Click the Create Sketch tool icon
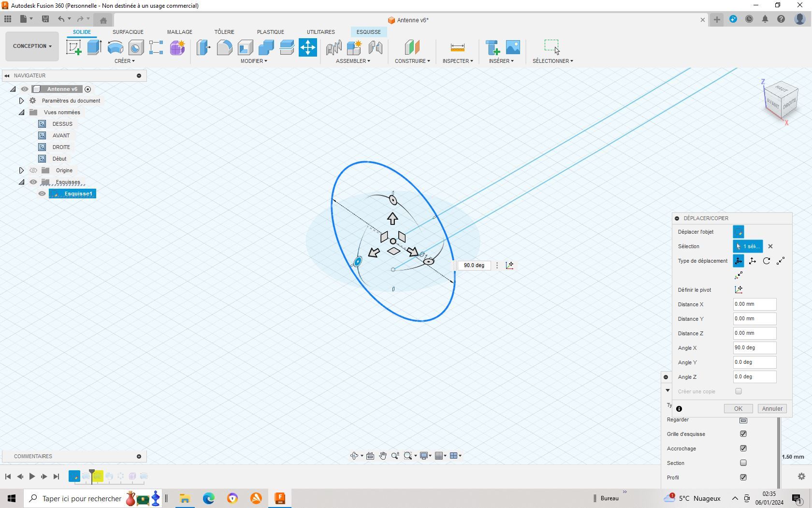Screen dimensions: 812x508 (x=73, y=47)
